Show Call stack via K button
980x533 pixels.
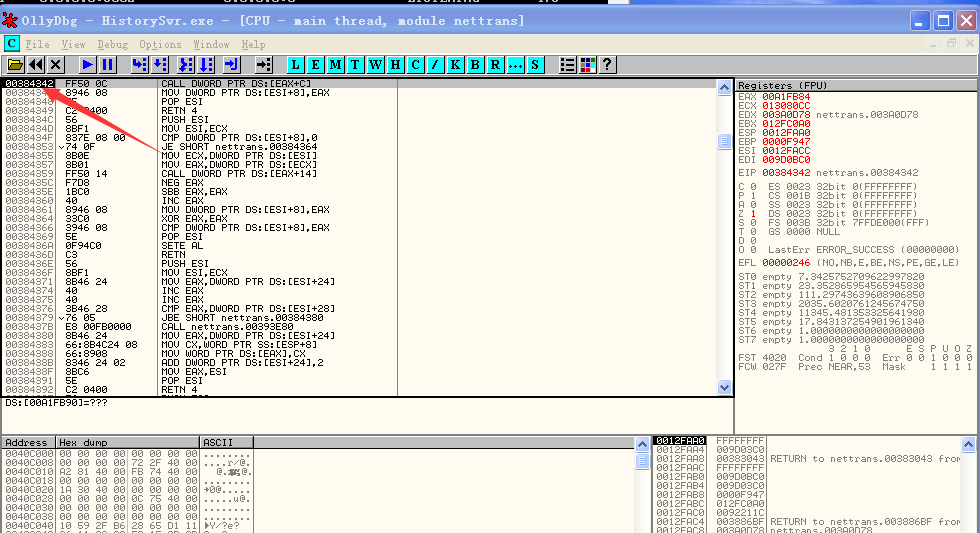click(x=456, y=64)
